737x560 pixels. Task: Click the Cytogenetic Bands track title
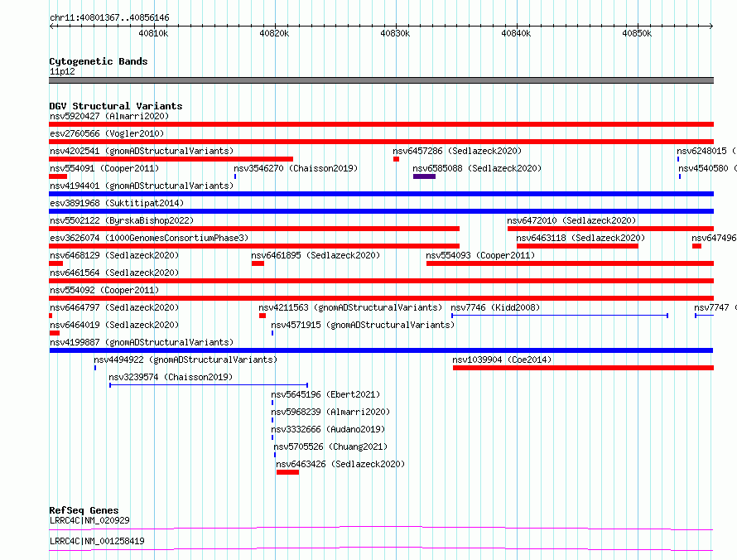[99, 61]
